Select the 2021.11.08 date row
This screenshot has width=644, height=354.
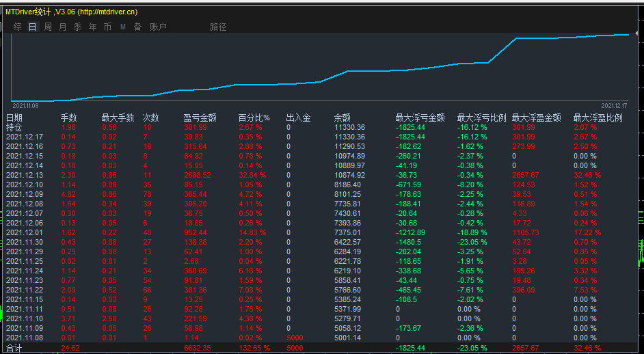point(25,338)
